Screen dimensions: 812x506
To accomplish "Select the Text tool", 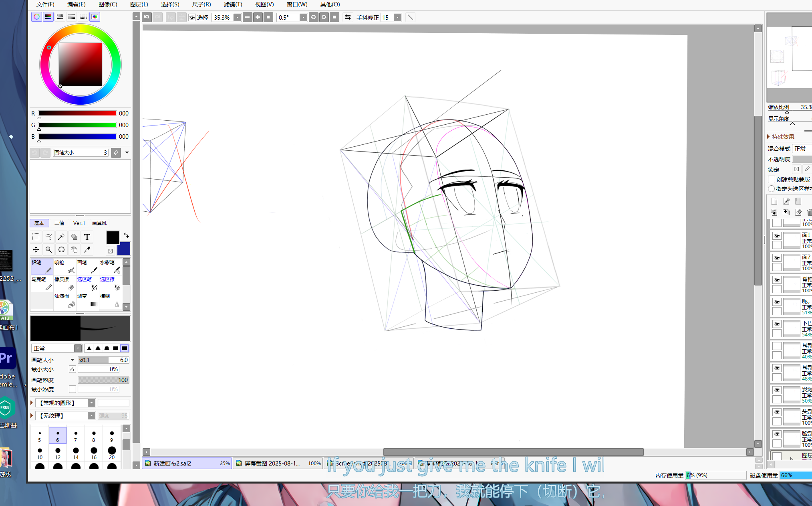I will pos(87,237).
